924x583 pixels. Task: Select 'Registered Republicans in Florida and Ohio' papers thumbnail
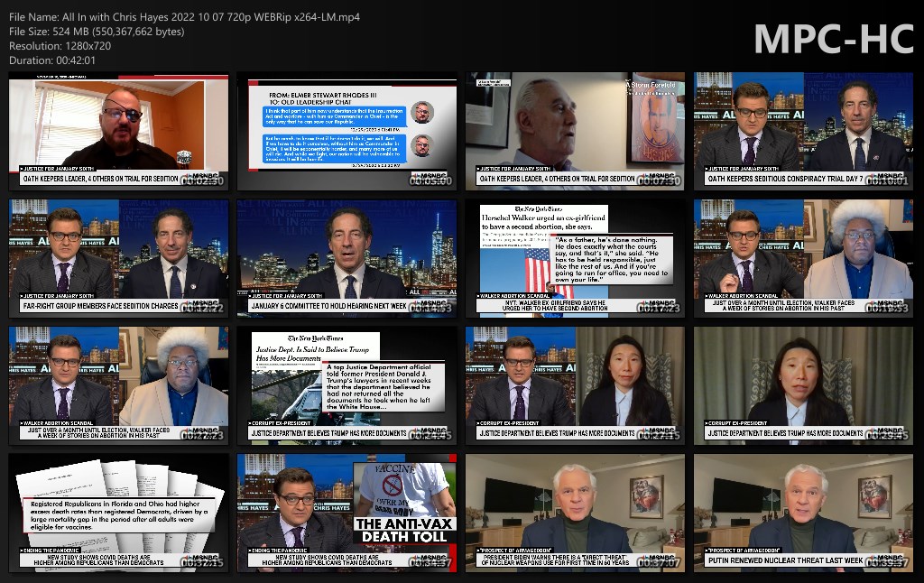(118, 513)
